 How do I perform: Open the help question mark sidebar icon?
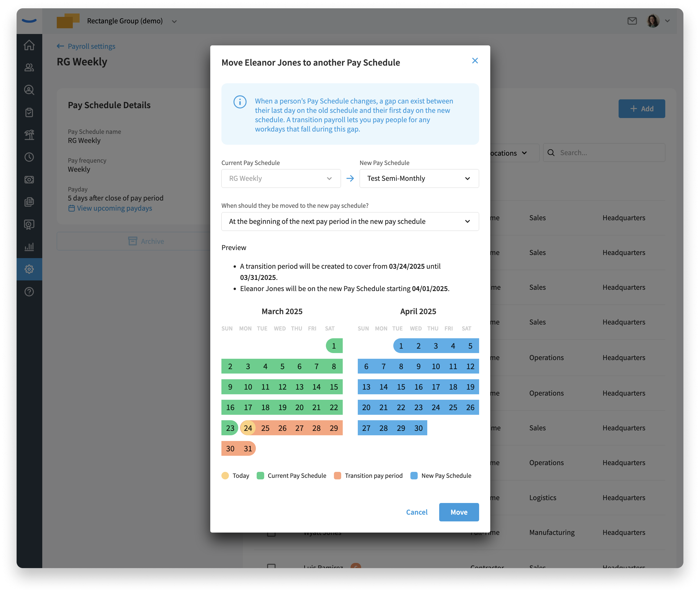pos(29,292)
